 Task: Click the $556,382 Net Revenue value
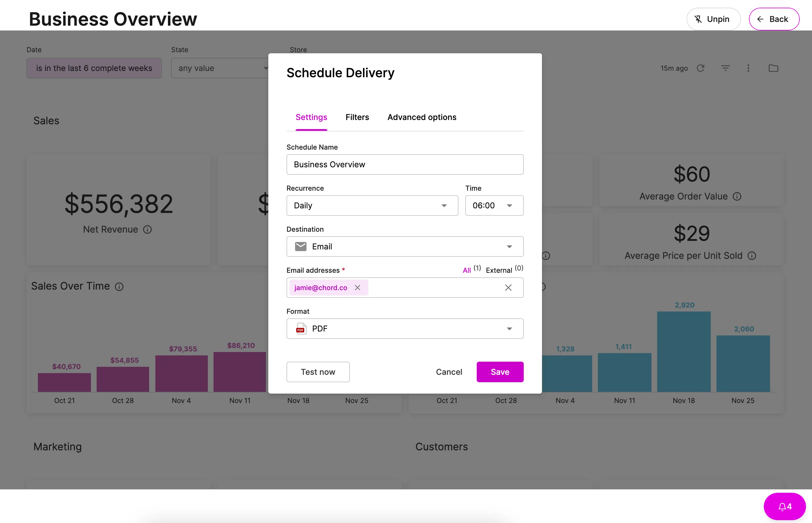119,204
